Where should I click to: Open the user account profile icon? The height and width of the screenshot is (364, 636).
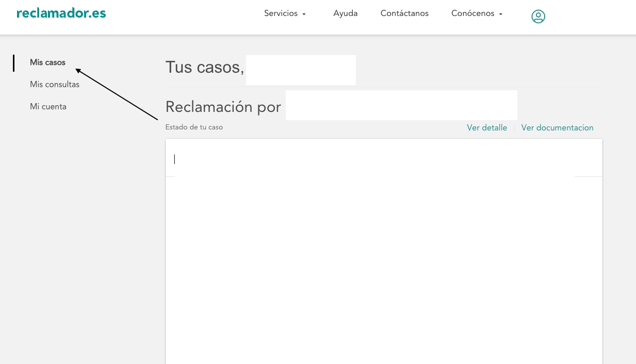(x=538, y=16)
